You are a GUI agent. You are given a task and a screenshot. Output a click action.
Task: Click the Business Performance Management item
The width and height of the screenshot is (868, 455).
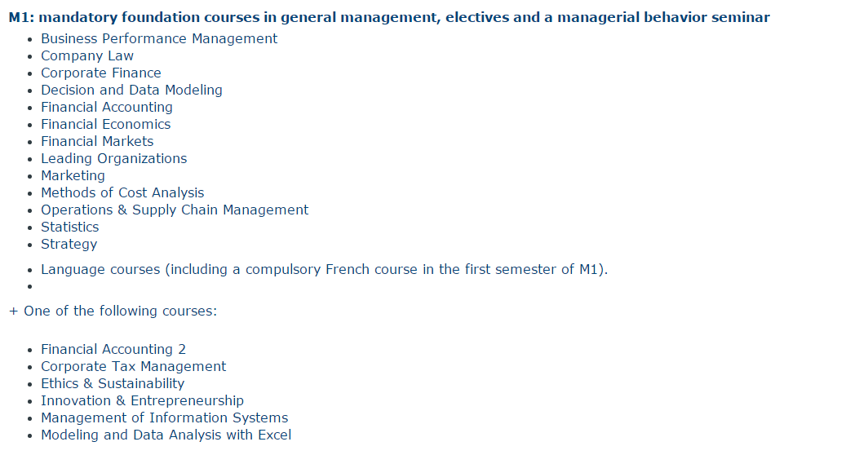pos(159,39)
